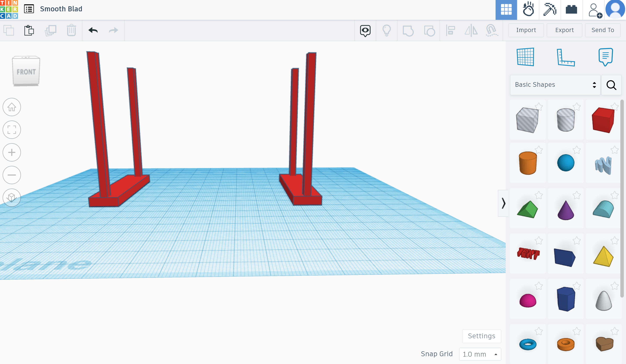Click the Undo arrow
626x364 pixels.
pos(93,30)
